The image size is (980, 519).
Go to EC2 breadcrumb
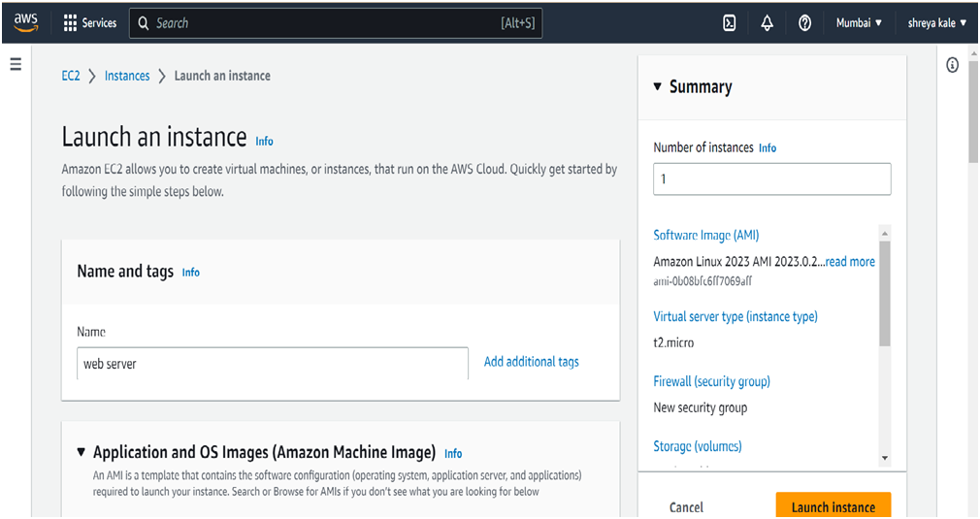pyautogui.click(x=71, y=76)
